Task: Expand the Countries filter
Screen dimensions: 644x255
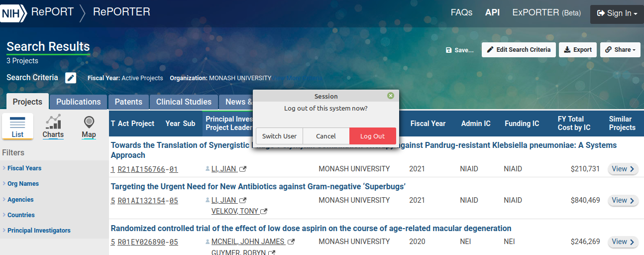Action: click(x=21, y=215)
